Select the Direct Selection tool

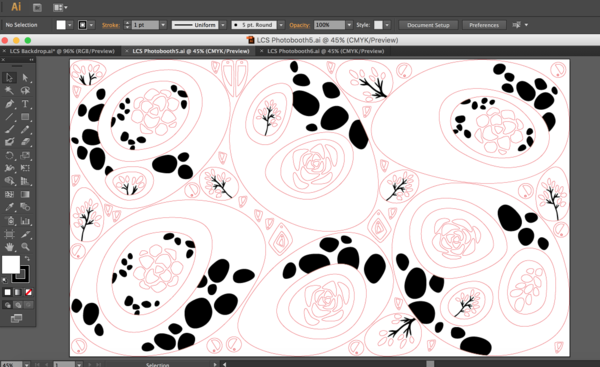25,78
